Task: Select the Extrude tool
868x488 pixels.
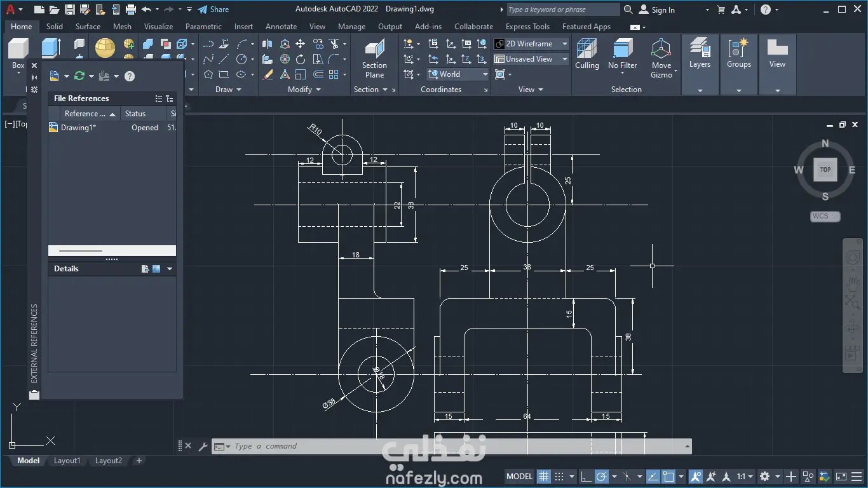Action: 51,49
